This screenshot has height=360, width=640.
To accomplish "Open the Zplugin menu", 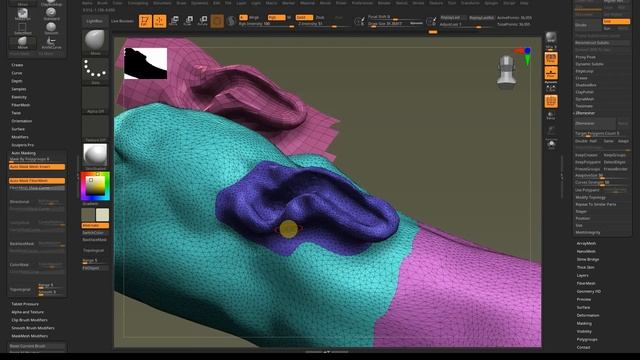I will [x=491, y=3].
